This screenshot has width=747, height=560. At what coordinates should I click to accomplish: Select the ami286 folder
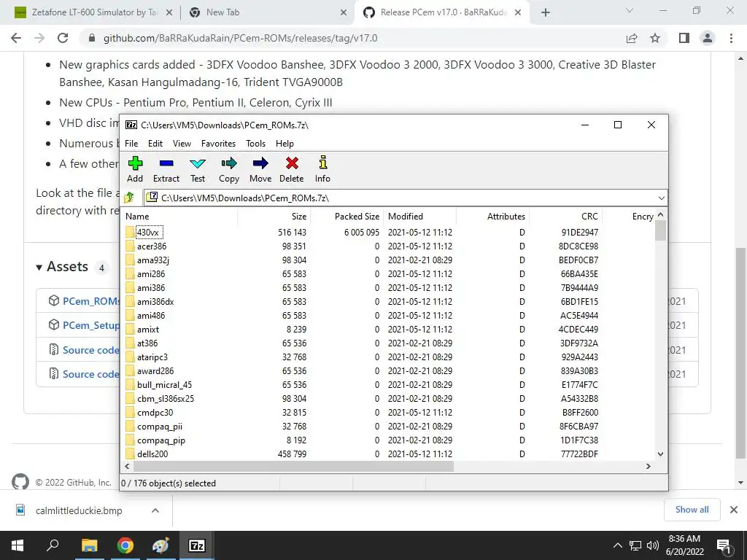point(151,274)
